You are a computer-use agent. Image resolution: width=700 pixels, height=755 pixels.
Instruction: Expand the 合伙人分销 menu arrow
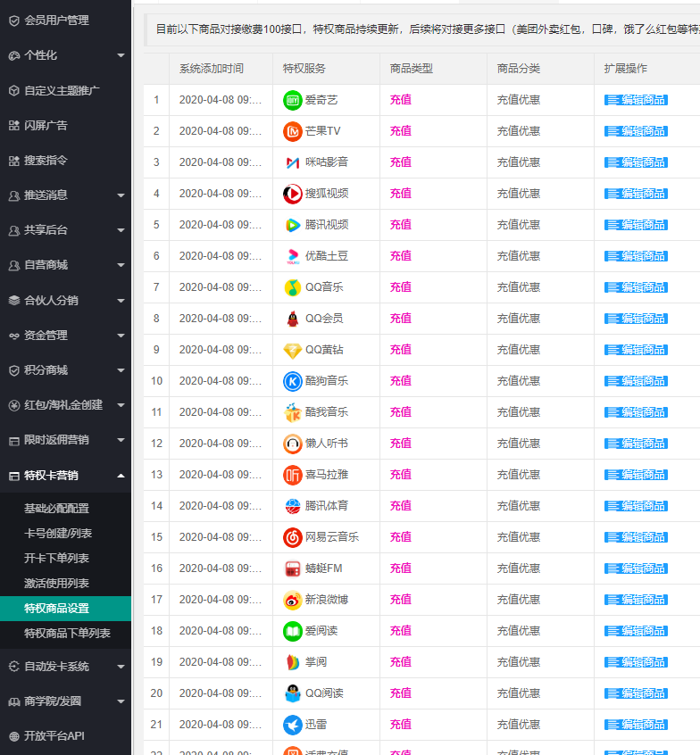click(121, 301)
